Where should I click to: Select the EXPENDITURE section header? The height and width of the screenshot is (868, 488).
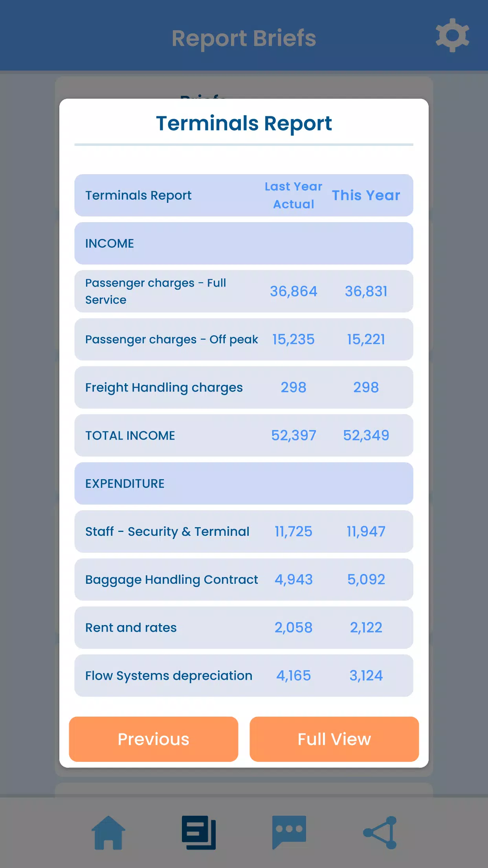(244, 484)
